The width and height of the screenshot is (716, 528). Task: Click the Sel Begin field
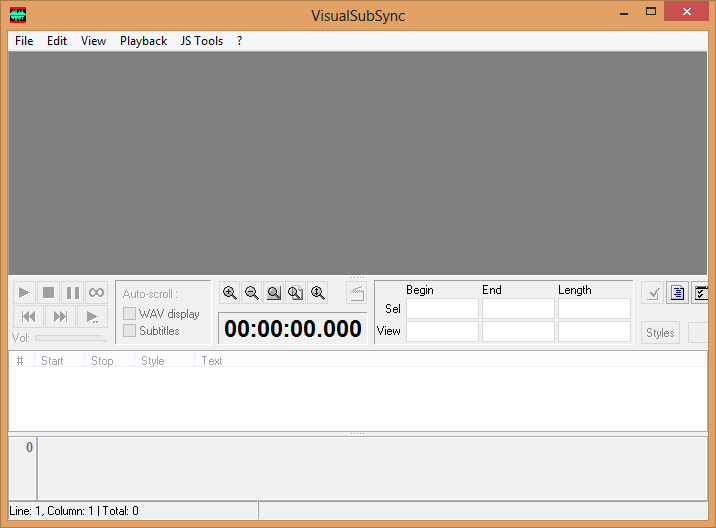click(x=442, y=309)
